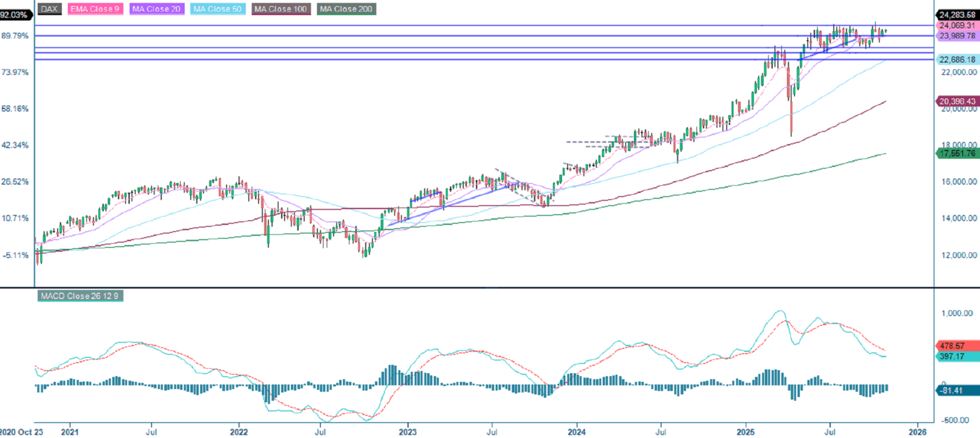Click the 92.03% percent scale tag
Image resolution: width=980 pixels, height=438 pixels.
[15, 15]
